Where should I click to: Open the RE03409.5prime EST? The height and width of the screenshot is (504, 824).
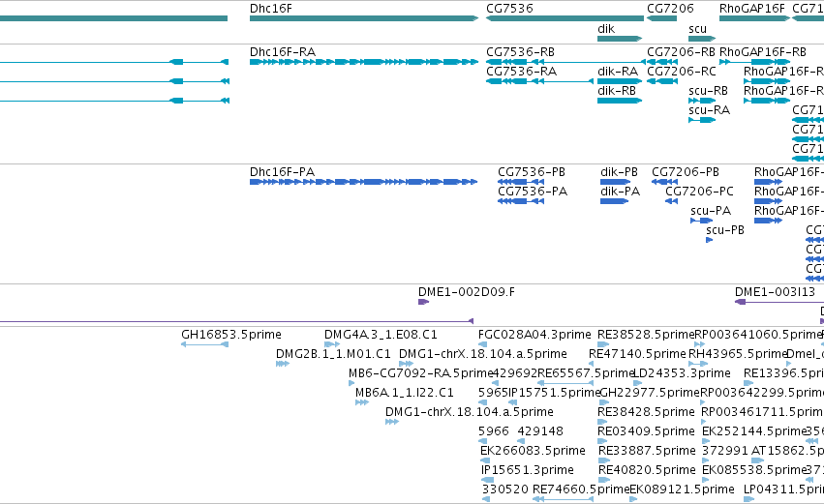pyautogui.click(x=603, y=441)
